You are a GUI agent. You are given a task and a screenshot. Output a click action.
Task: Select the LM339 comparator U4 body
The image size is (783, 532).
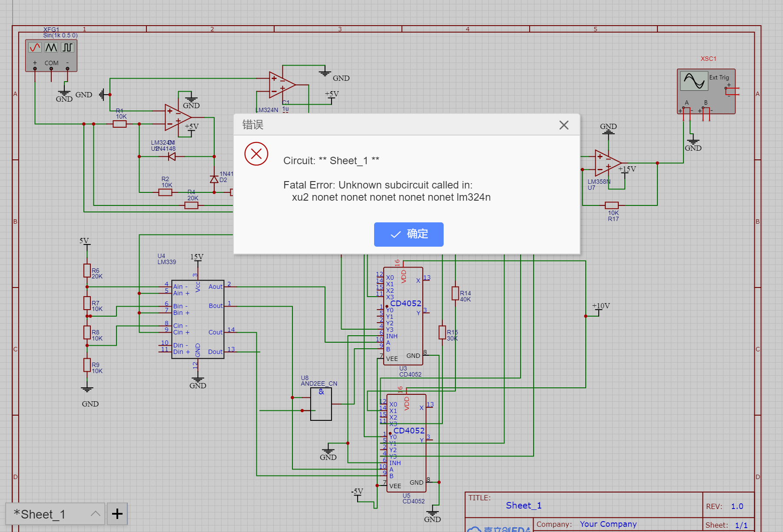point(198,319)
